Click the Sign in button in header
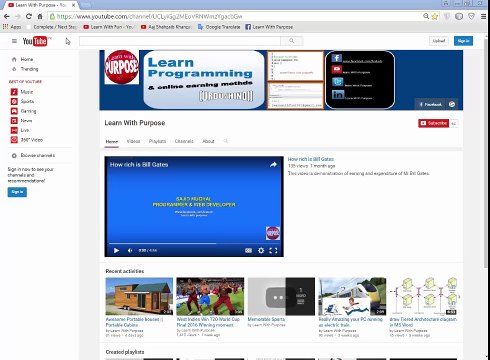490x360 pixels. point(463,41)
